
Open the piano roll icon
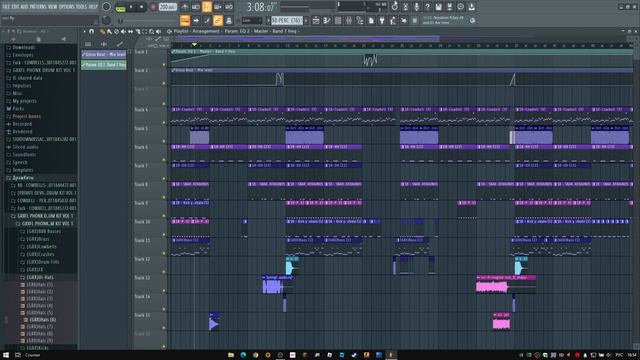327,20
